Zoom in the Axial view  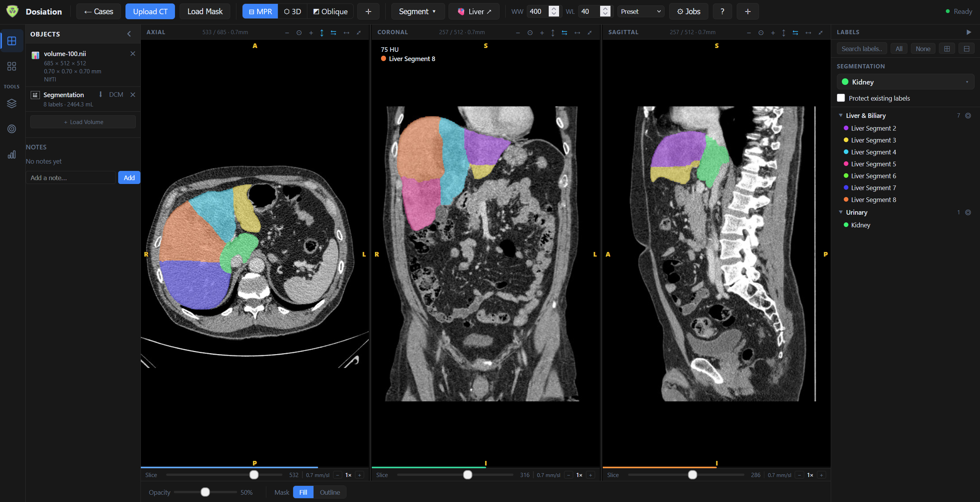tap(311, 33)
